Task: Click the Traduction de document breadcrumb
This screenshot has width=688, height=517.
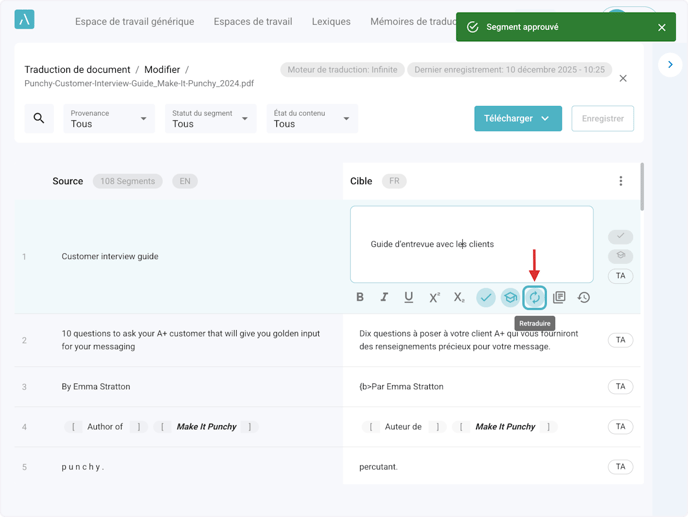Action: point(77,70)
